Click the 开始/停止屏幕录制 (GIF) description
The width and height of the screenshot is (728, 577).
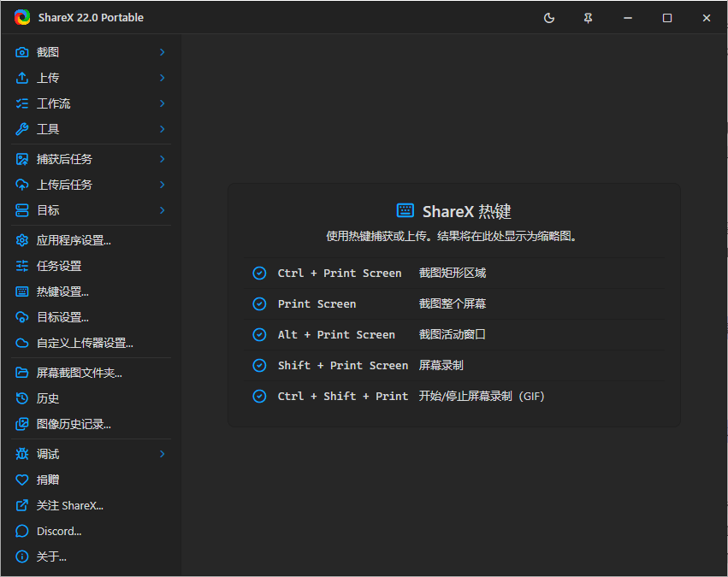click(x=482, y=396)
